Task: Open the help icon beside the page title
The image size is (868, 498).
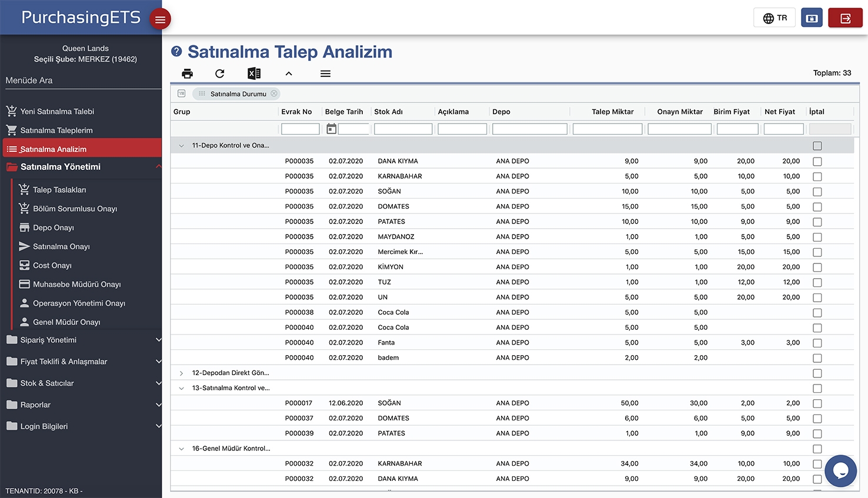Action: click(x=176, y=52)
